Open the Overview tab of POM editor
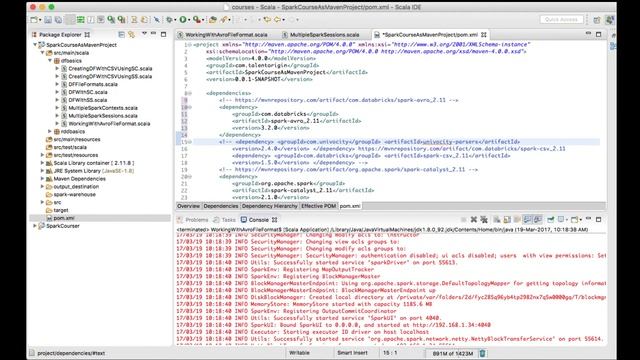Screen dimensions: 640x360 coord(189,206)
